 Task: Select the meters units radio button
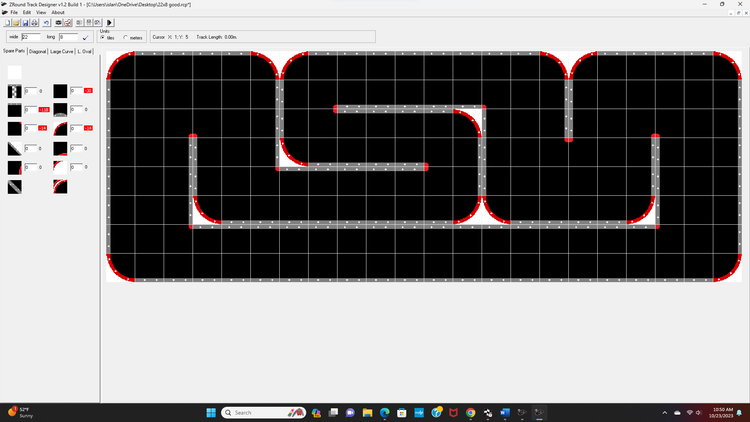pos(125,38)
